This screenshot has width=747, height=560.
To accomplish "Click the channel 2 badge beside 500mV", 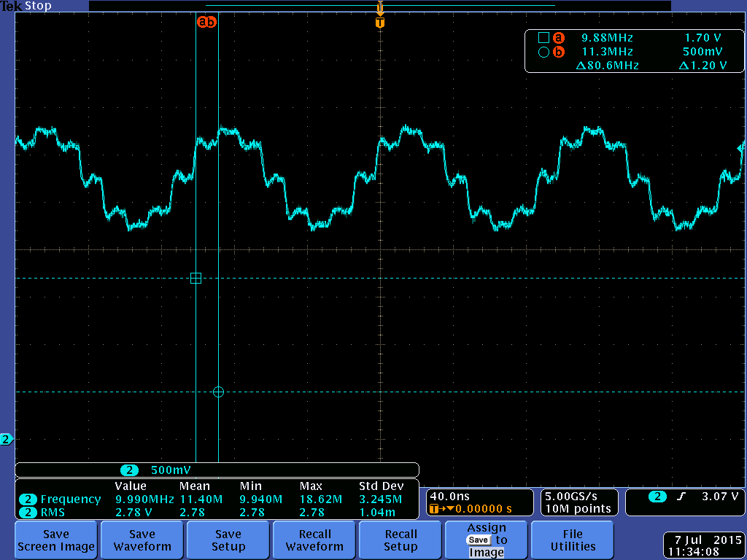I will [x=129, y=470].
